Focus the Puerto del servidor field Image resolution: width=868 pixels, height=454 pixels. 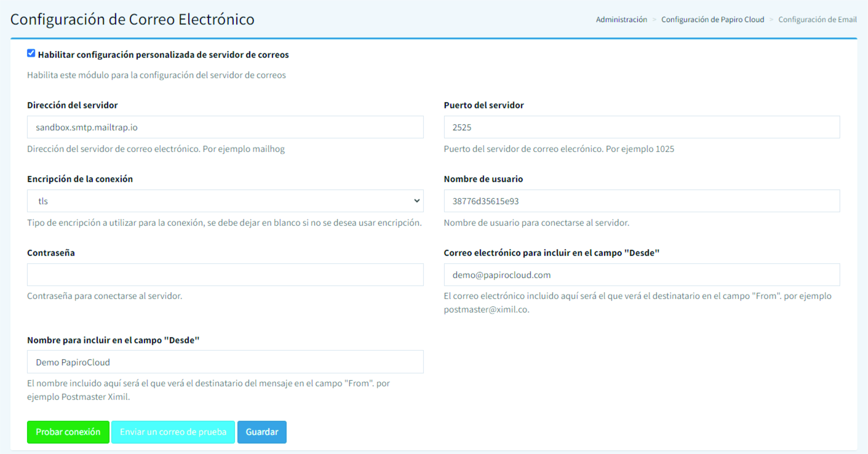[x=642, y=127]
